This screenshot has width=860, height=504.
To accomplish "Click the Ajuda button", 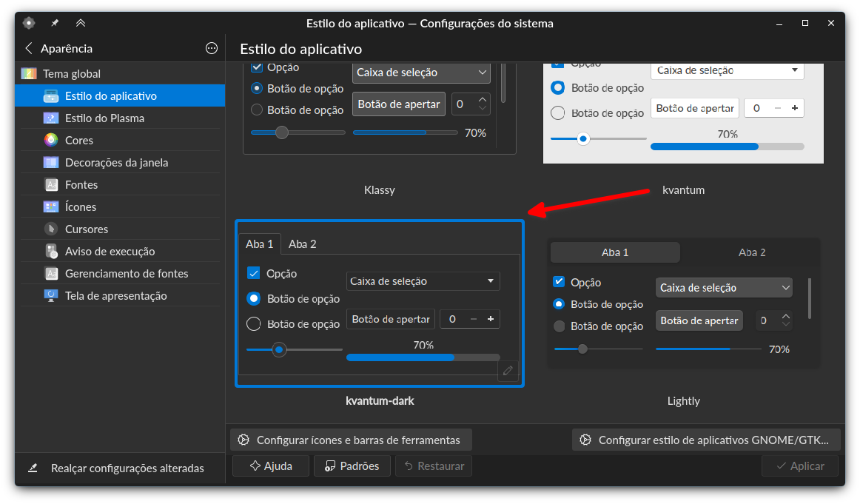I will [x=271, y=466].
